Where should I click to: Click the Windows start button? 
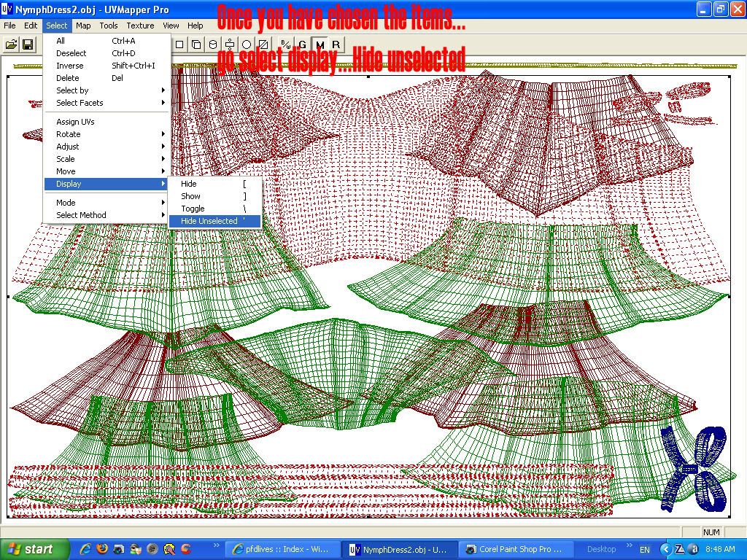(35, 549)
